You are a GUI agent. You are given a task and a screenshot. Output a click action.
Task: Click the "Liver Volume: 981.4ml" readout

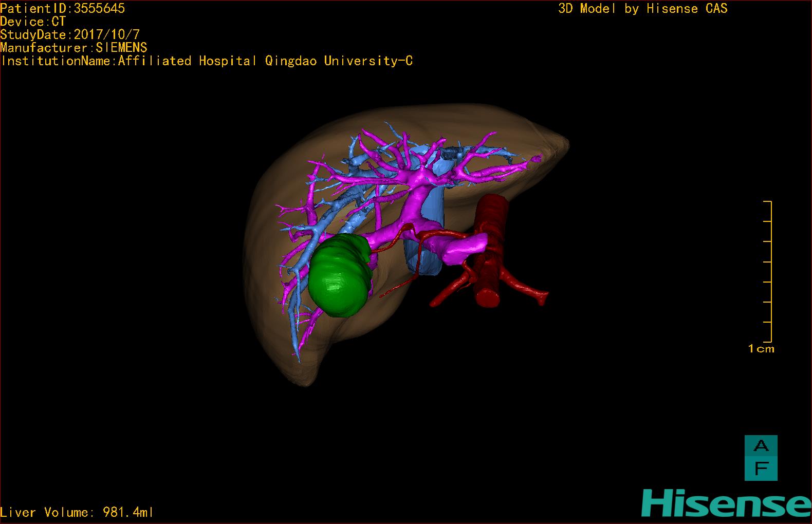click(77, 512)
